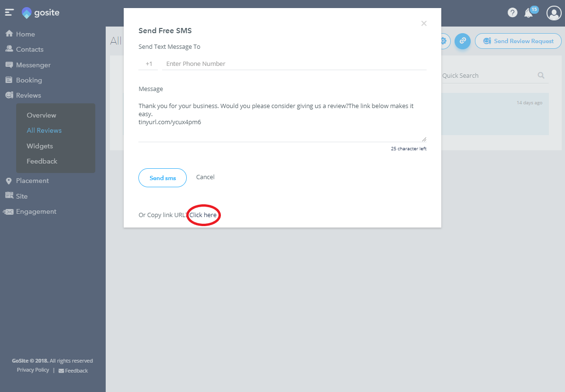Click the blue link icon button
This screenshot has width=565, height=392.
[x=463, y=41]
